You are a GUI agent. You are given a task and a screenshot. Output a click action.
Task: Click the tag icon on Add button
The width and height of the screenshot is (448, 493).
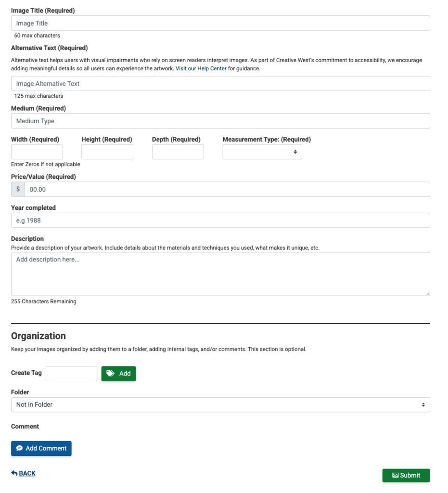pyautogui.click(x=111, y=374)
